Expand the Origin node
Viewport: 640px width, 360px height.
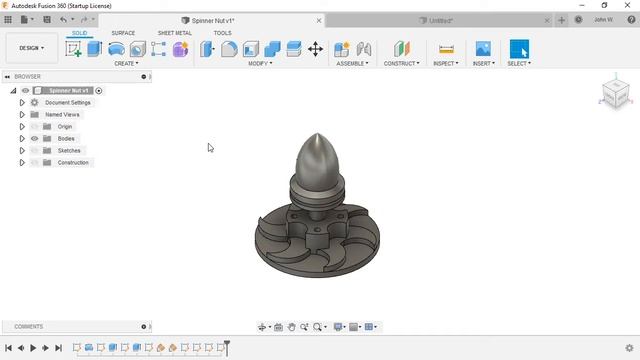pyautogui.click(x=22, y=127)
